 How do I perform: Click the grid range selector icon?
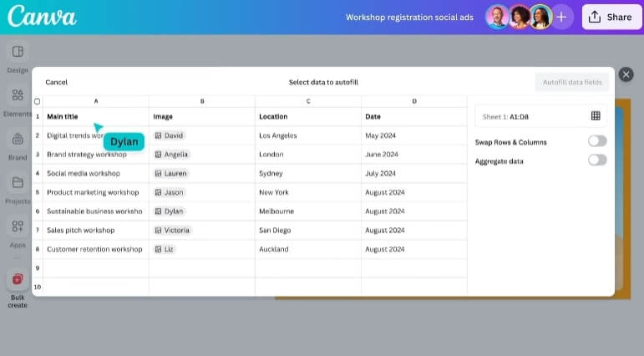(596, 116)
